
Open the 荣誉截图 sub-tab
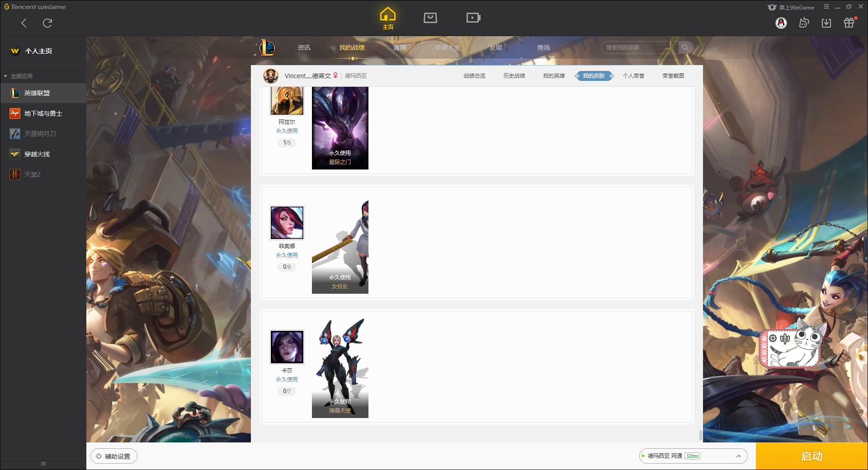673,76
